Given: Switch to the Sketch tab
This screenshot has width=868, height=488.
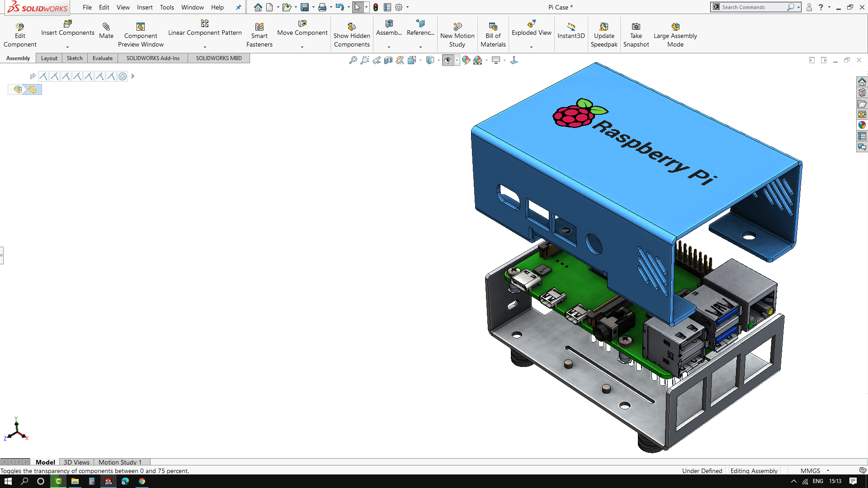Looking at the screenshot, I should [75, 58].
